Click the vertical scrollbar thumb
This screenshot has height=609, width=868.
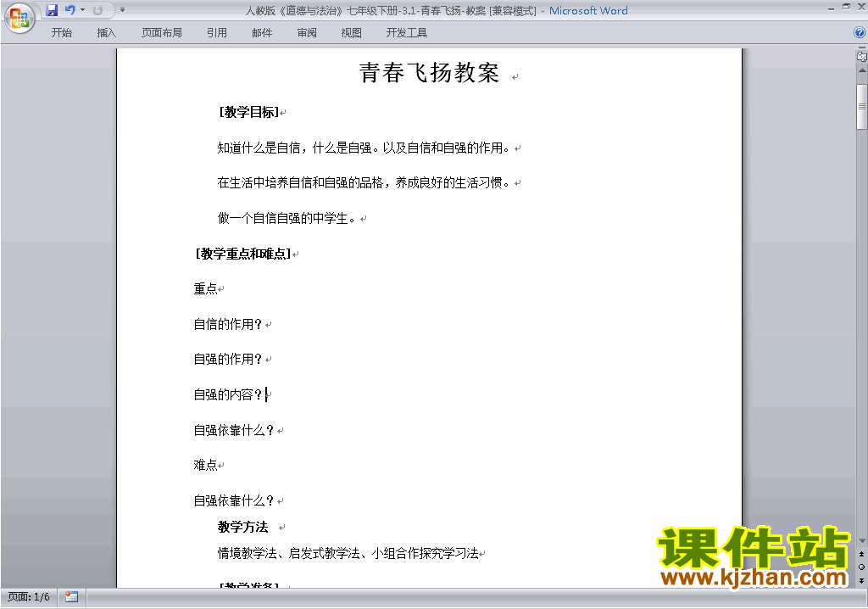[861, 107]
